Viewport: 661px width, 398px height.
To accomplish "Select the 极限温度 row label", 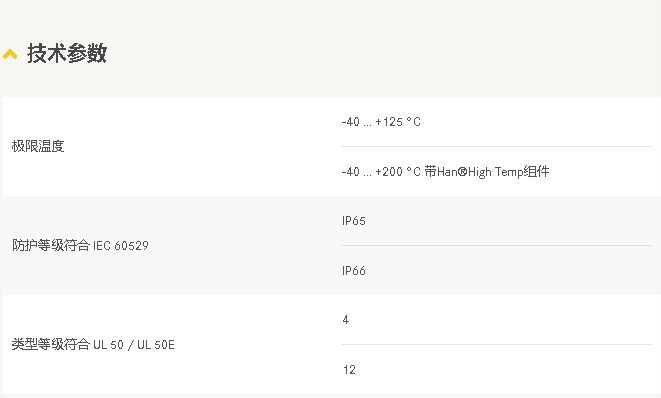I will 38,146.
